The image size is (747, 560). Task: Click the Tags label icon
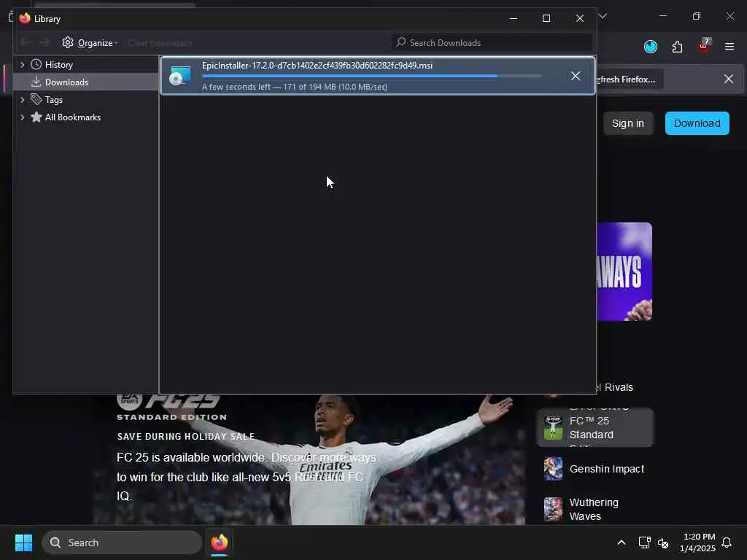[36, 99]
